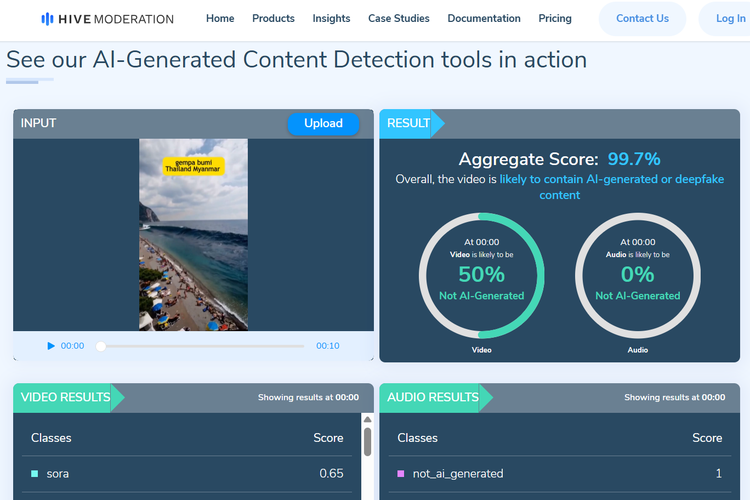Open the Documentation link
750x500 pixels.
(x=484, y=18)
